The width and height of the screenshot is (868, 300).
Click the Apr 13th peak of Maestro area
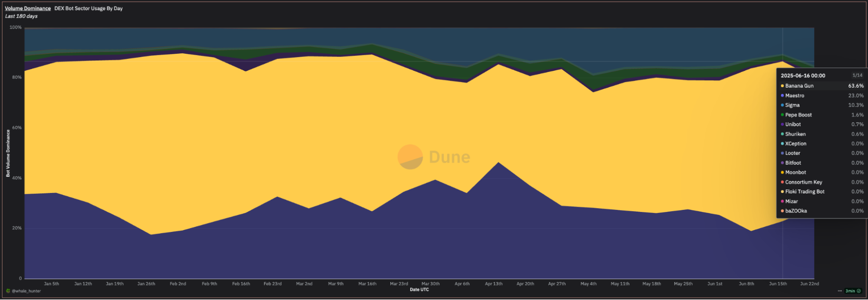pyautogui.click(x=498, y=163)
